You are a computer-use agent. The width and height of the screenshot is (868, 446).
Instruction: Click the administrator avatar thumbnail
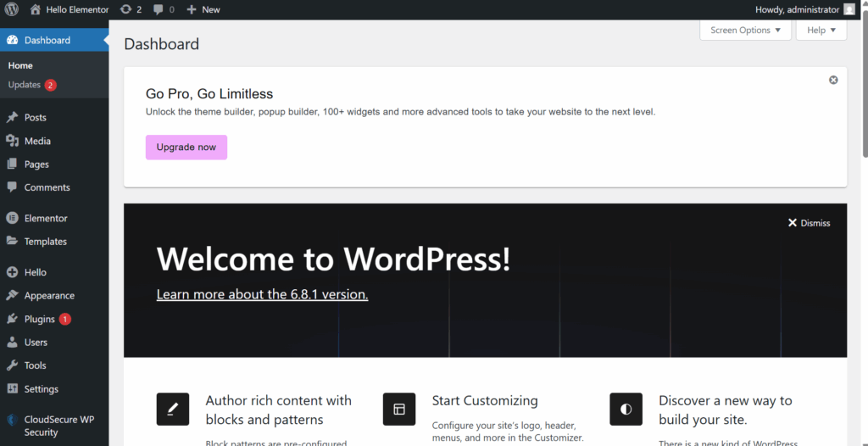tap(849, 9)
